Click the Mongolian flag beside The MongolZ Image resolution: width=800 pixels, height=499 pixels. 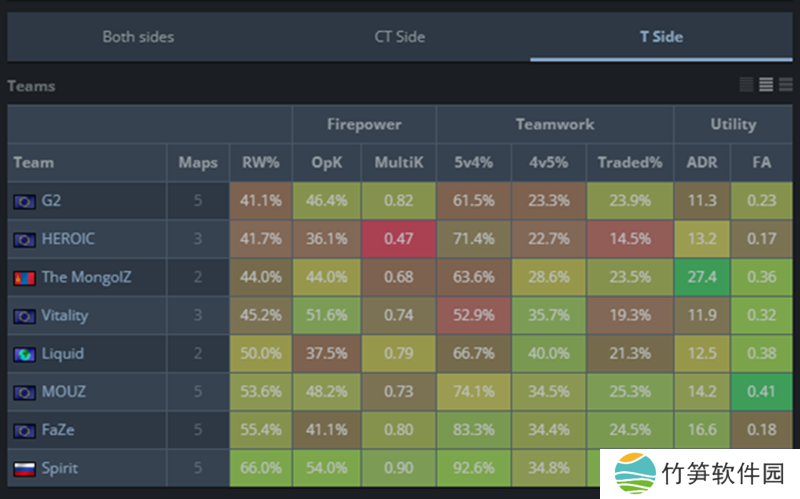point(23,277)
